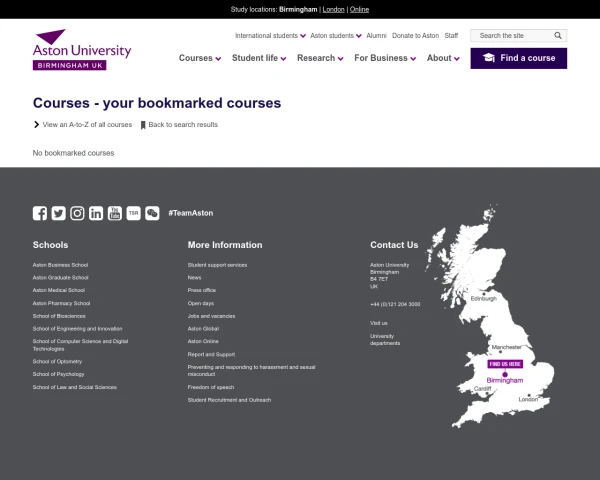This screenshot has width=600, height=480.
Task: Open School of Computer Science and Digital Technologies
Action: (x=80, y=345)
